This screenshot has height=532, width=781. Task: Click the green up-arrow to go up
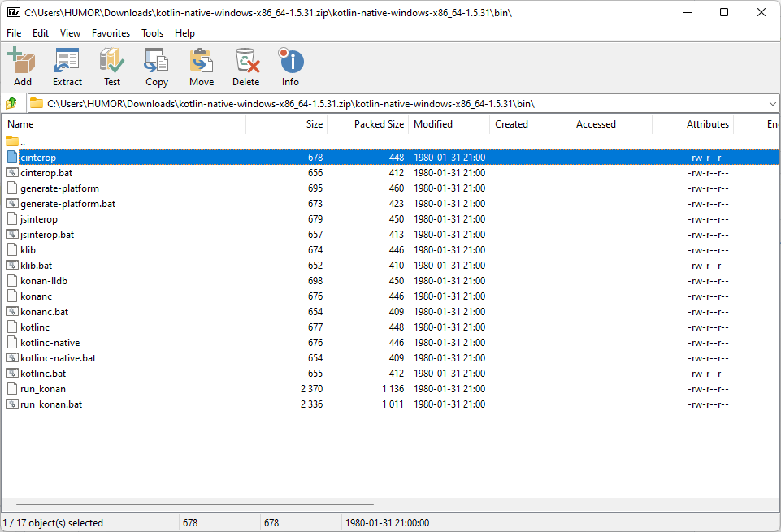pyautogui.click(x=11, y=102)
